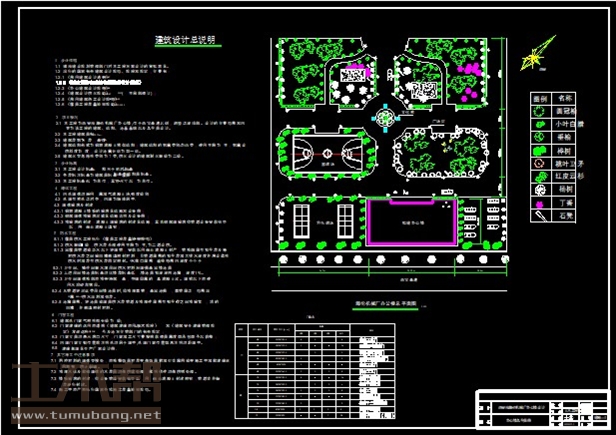Click the 石凳 stone bench legend symbol
Screen dimensions: 616x435
pos(539,215)
